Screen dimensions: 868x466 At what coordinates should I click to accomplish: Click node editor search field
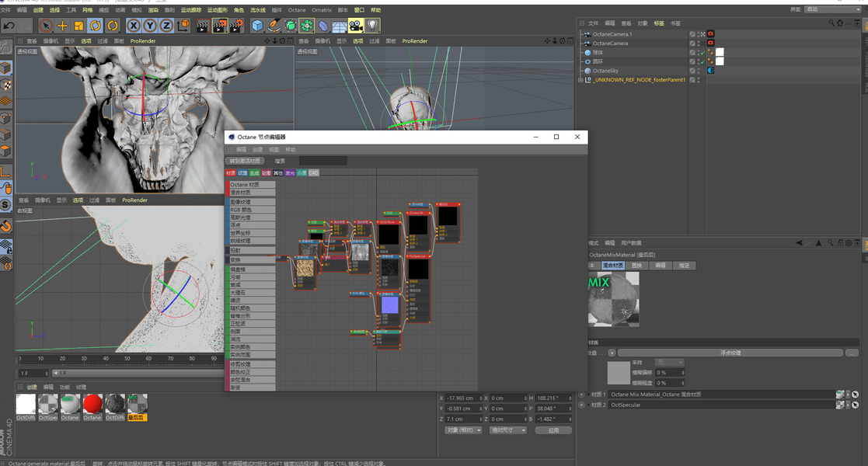[x=322, y=161]
